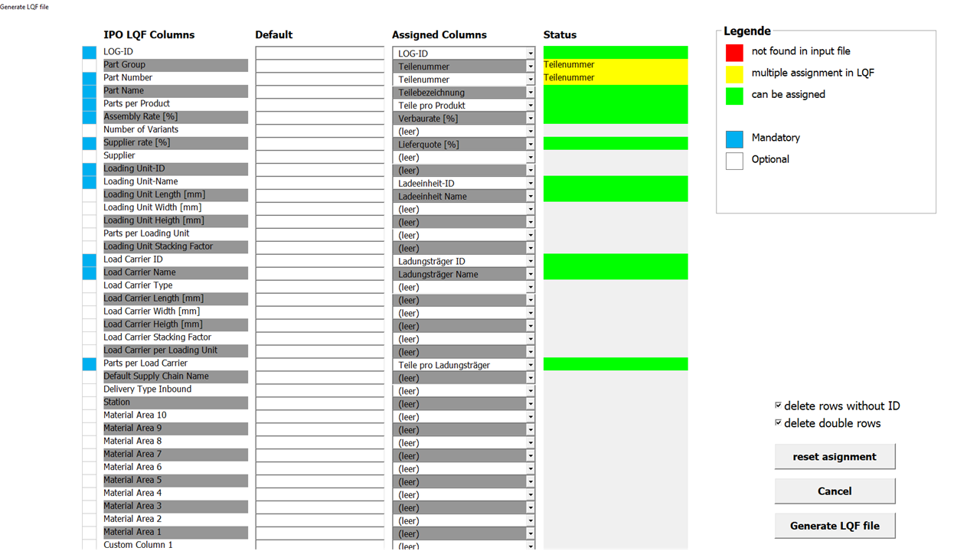
Task: Select the red legend square
Action: (734, 52)
